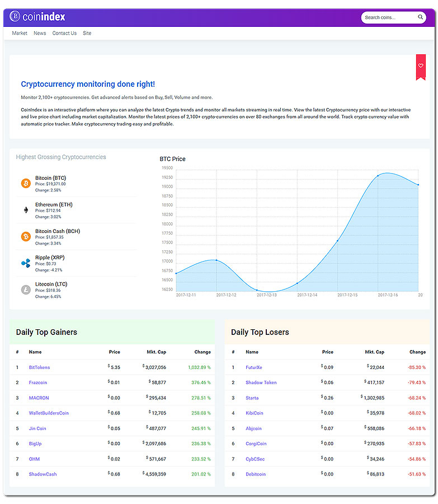Focus the Search coins input field
Image resolution: width=438 pixels, height=504 pixels.
(x=390, y=17)
